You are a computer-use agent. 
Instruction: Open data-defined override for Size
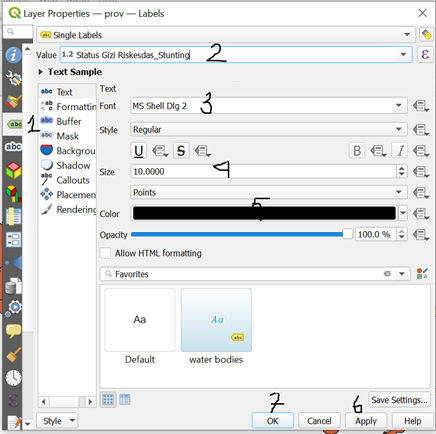(421, 172)
